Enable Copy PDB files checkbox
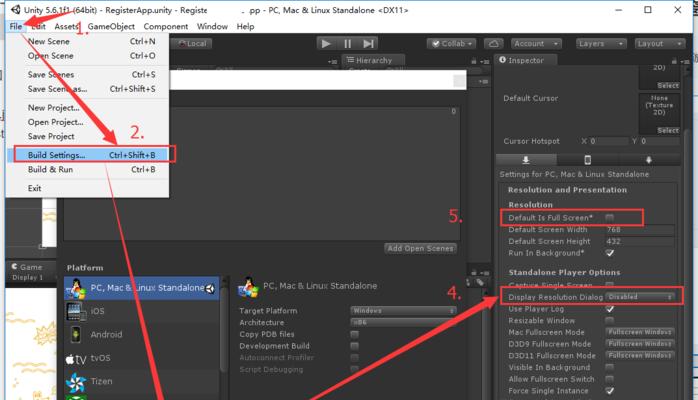The height and width of the screenshot is (400, 698). [354, 334]
